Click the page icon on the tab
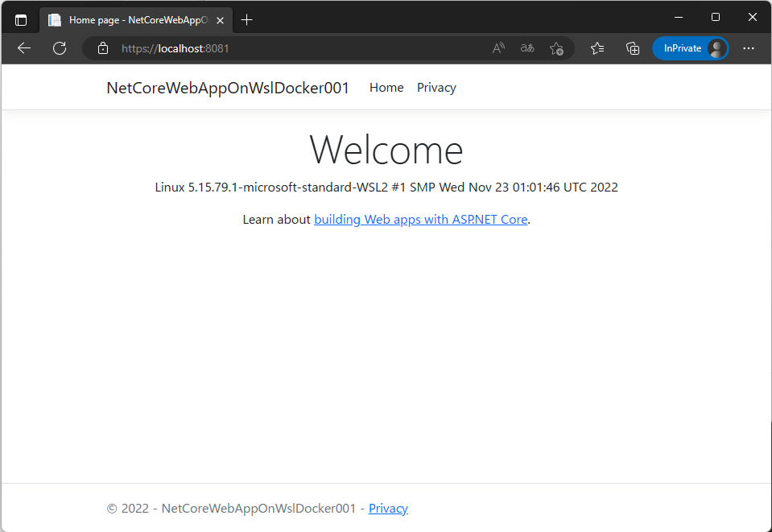The height and width of the screenshot is (532, 772). 55,20
